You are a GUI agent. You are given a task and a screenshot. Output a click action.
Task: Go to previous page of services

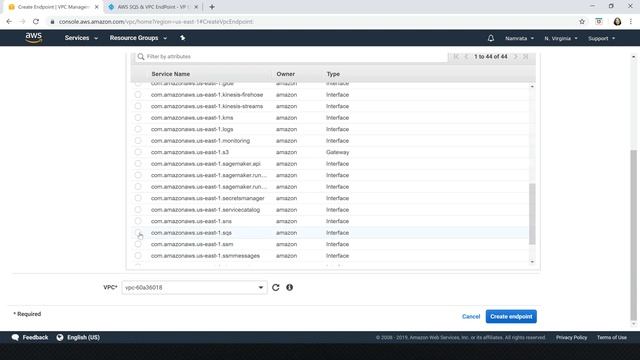pyautogui.click(x=466, y=56)
